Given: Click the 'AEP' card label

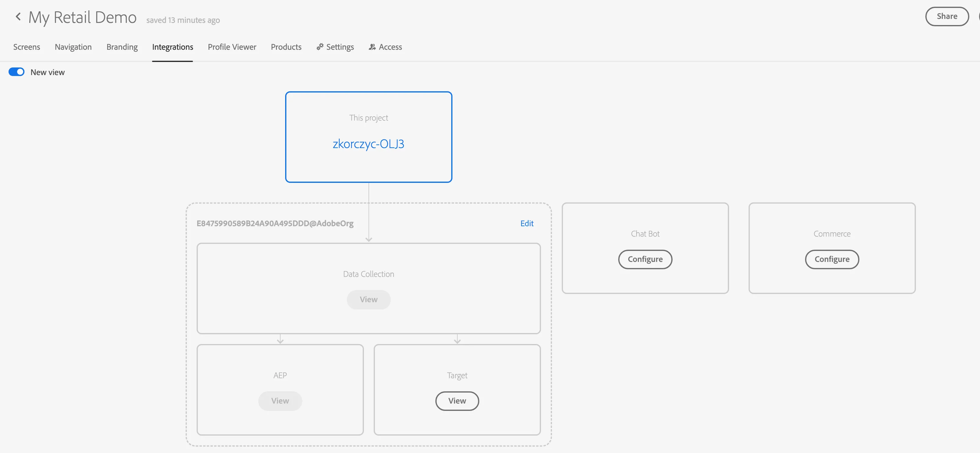Looking at the screenshot, I should pos(280,375).
